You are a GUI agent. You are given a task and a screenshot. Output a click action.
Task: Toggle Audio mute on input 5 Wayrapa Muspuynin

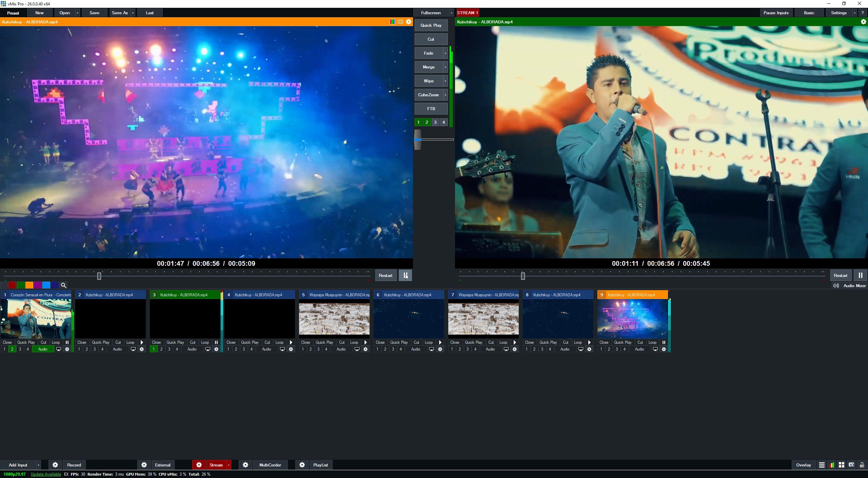[x=341, y=349]
